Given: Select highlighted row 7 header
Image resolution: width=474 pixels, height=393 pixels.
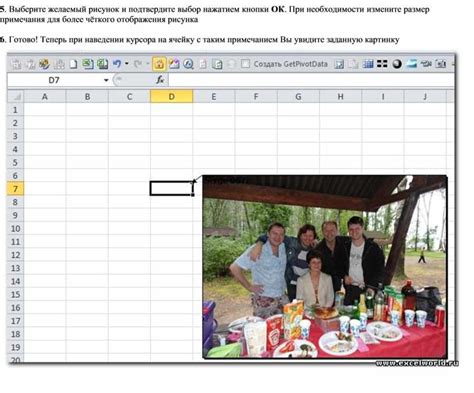Looking at the screenshot, I should (x=15, y=189).
